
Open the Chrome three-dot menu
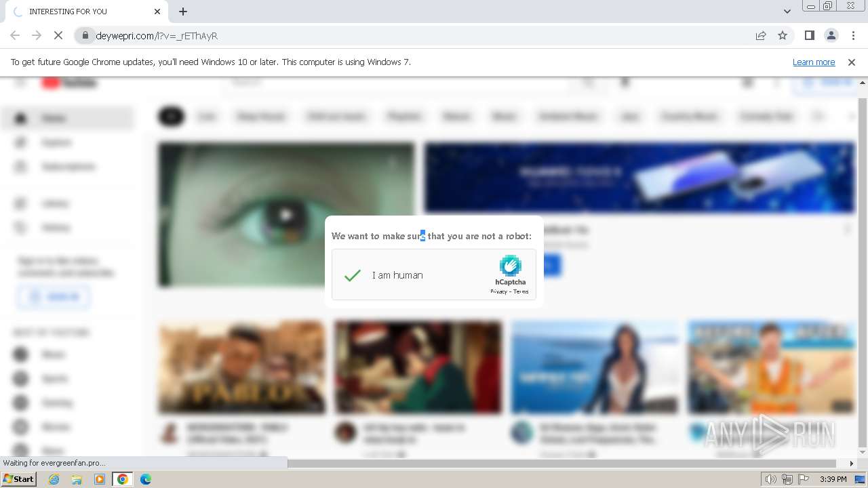click(852, 35)
